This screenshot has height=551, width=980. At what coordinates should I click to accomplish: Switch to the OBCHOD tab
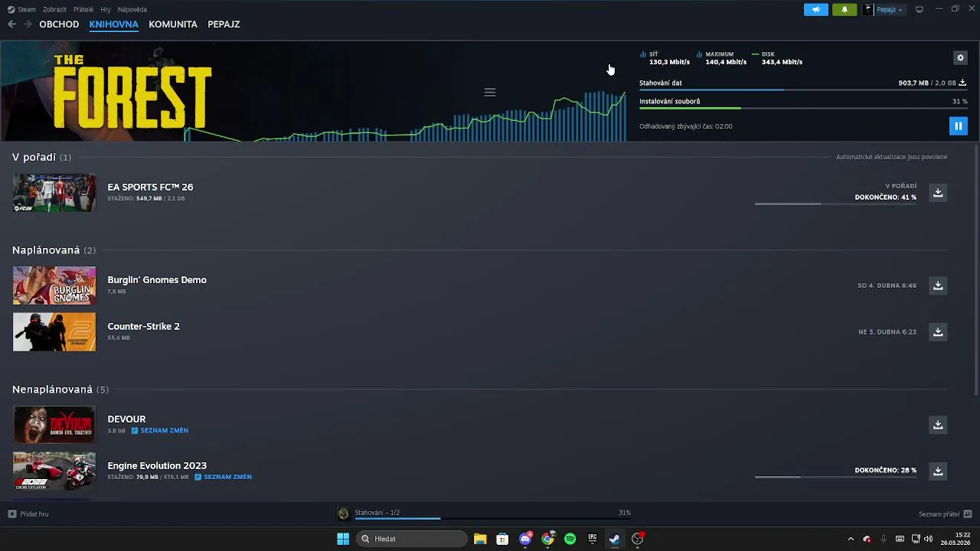point(59,24)
